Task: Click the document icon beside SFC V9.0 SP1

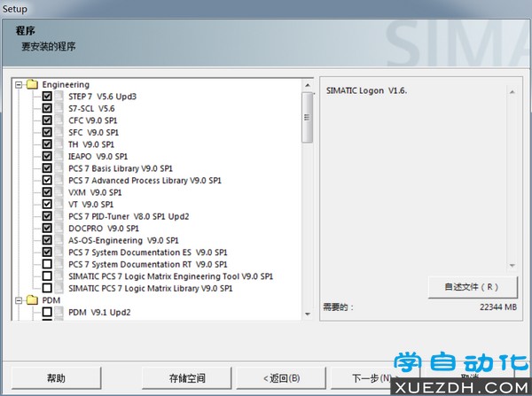Action: [59, 132]
